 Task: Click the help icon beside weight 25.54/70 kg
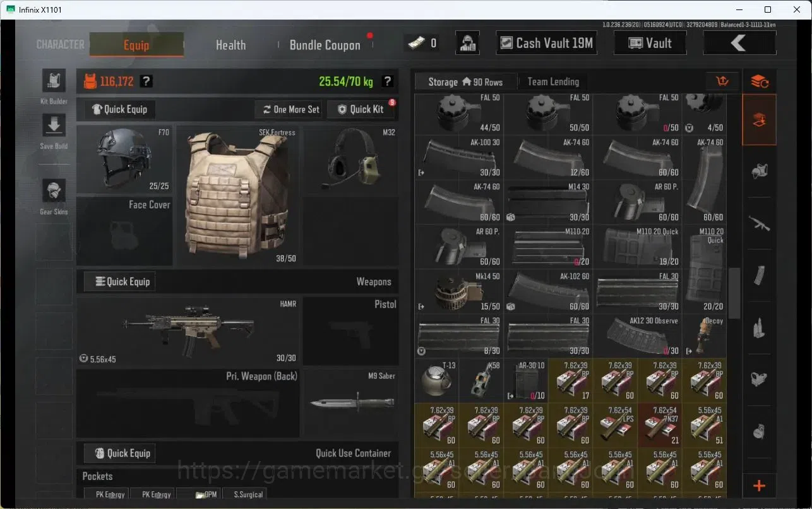(x=388, y=81)
